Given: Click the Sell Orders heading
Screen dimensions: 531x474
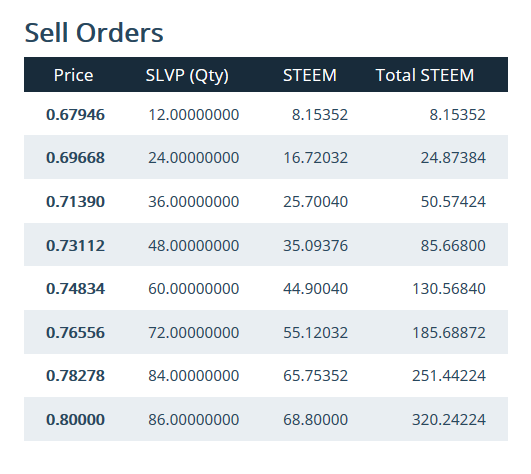Looking at the screenshot, I should (x=94, y=33).
